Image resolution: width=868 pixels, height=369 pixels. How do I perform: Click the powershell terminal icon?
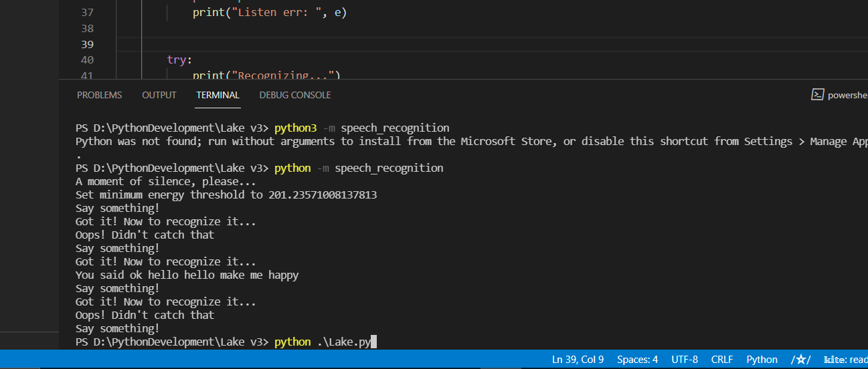tap(817, 95)
